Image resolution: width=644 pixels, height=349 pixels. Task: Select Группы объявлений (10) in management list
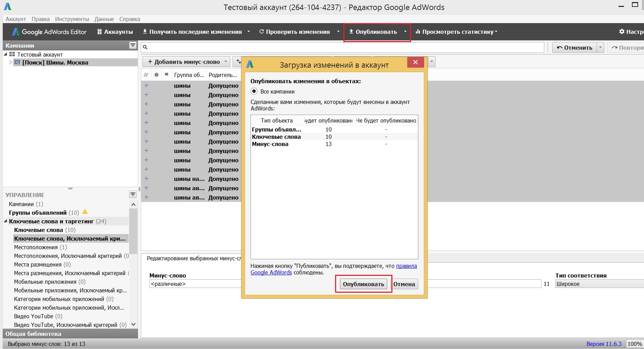pyautogui.click(x=44, y=213)
